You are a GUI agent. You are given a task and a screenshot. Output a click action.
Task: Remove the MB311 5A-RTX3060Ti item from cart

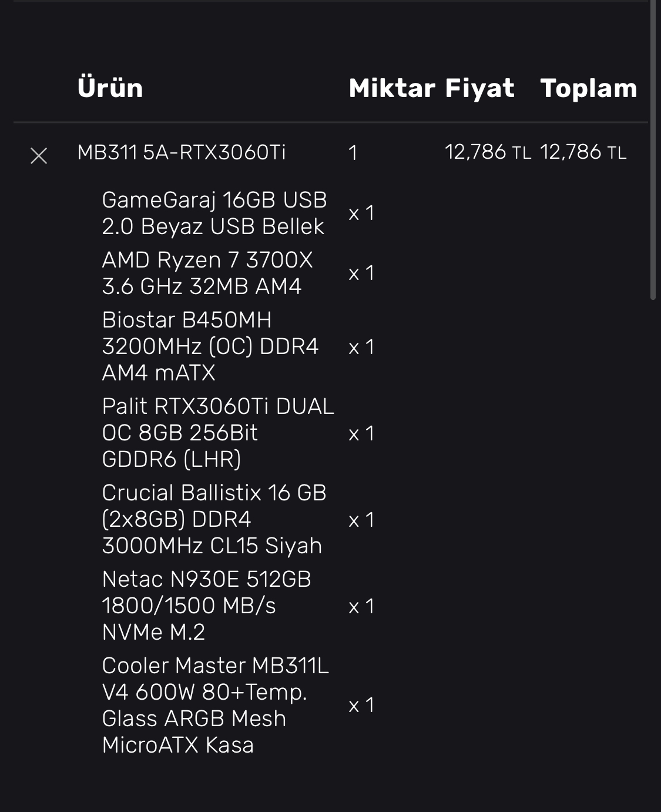pos(39,156)
